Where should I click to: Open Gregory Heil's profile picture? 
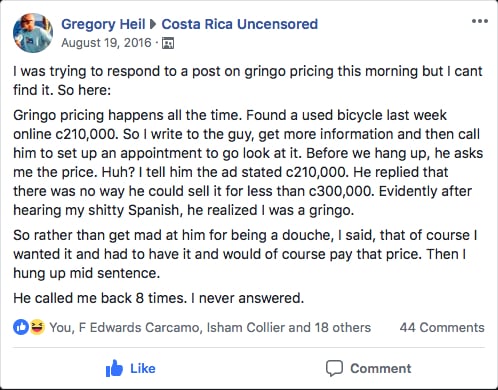[x=33, y=33]
